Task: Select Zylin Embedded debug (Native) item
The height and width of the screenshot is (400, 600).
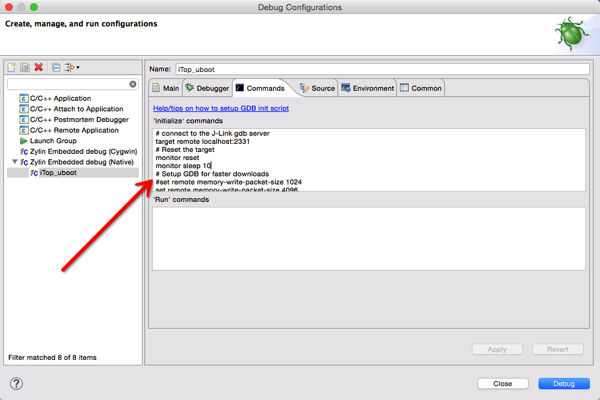Action: (82, 162)
